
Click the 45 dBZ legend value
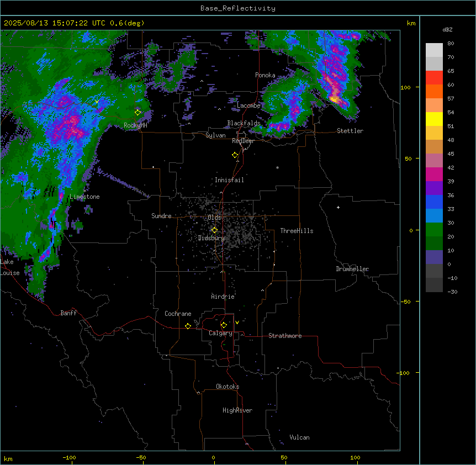451,154
